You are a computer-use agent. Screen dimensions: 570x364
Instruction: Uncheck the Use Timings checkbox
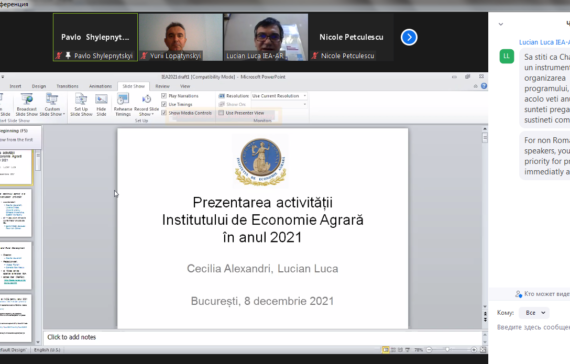point(164,104)
